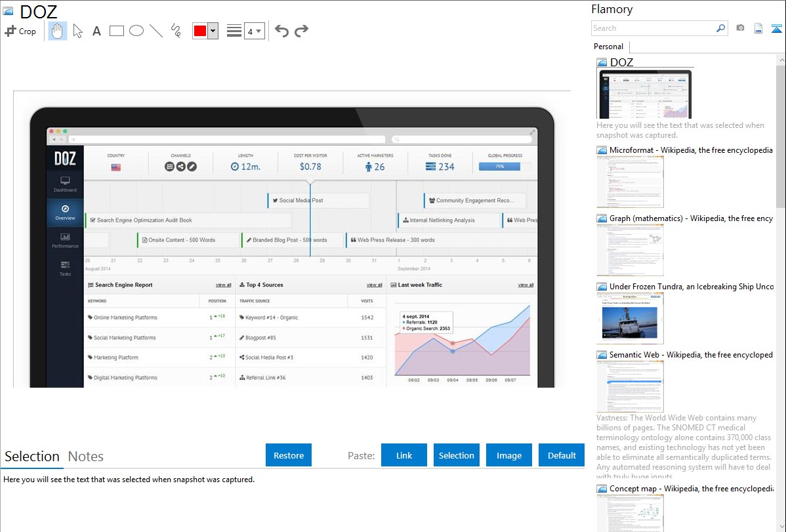This screenshot has height=532, width=786.
Task: Click the 'Online Marketing Platforms' keyword row
Action: 159,317
